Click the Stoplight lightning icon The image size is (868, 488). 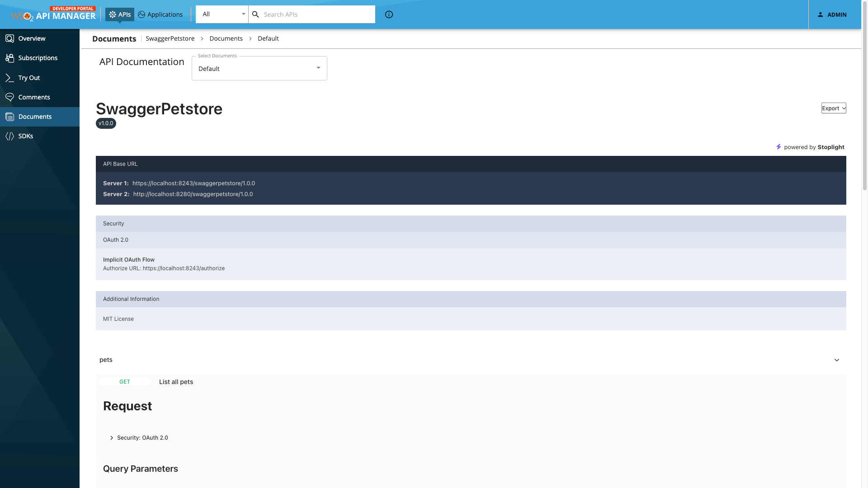778,147
